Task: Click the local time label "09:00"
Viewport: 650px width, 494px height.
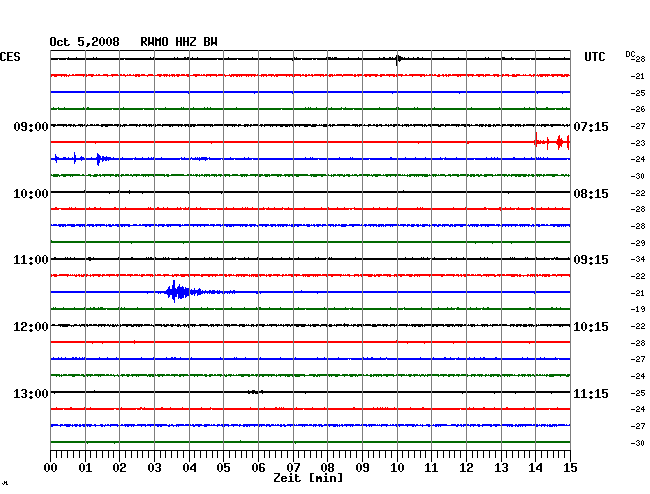Action: (31, 126)
